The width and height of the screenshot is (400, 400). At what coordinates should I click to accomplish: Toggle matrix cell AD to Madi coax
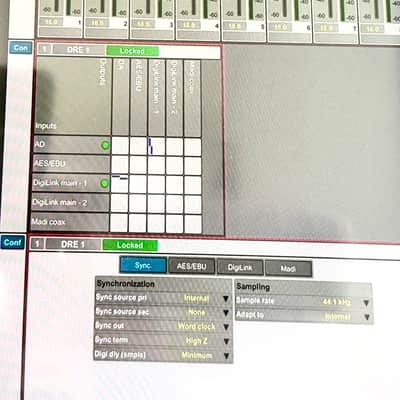coord(192,147)
